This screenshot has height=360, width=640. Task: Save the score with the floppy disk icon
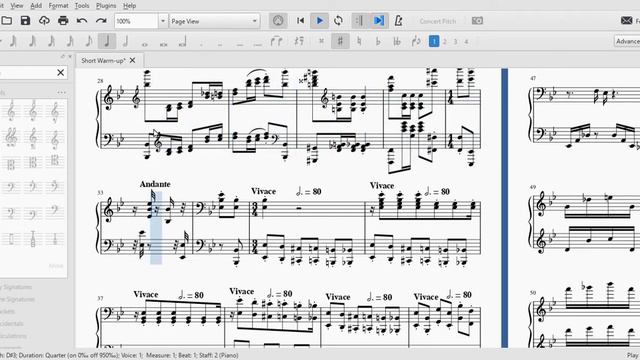click(x=25, y=21)
